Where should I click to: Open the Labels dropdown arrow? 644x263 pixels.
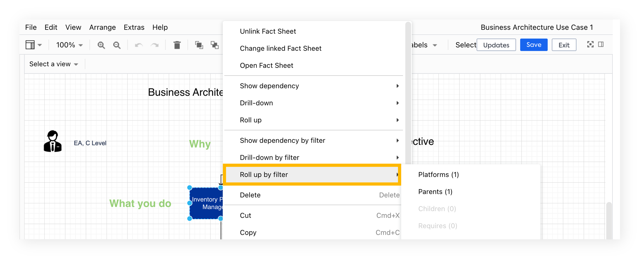[435, 45]
